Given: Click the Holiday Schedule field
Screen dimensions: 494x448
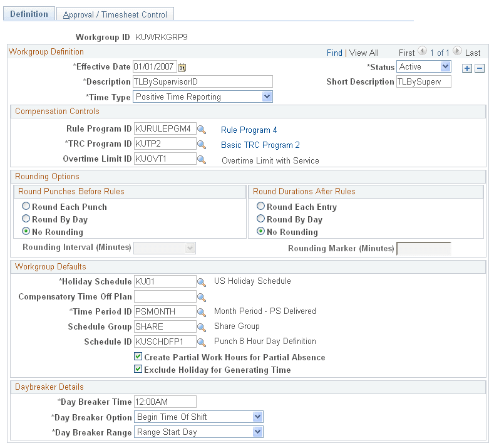Looking at the screenshot, I should tap(165, 281).
